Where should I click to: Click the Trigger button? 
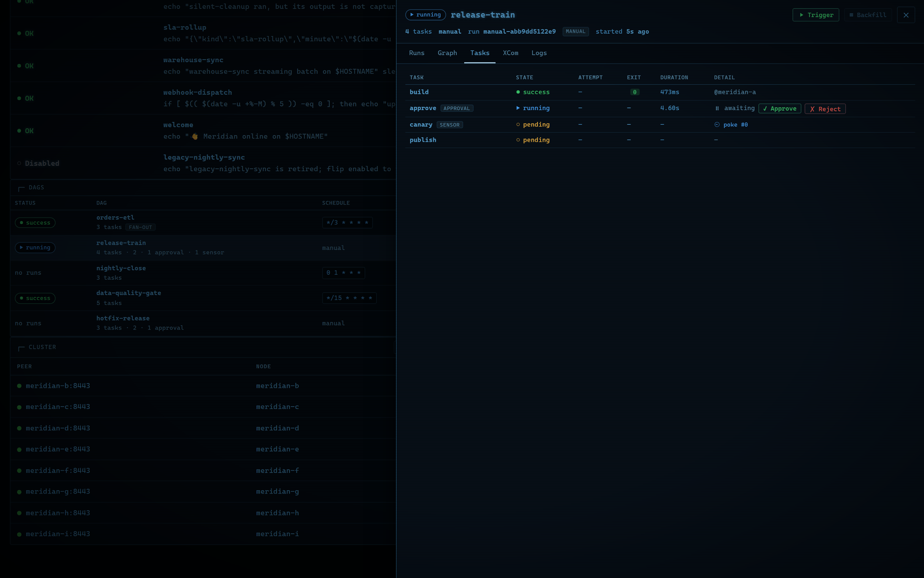[816, 15]
